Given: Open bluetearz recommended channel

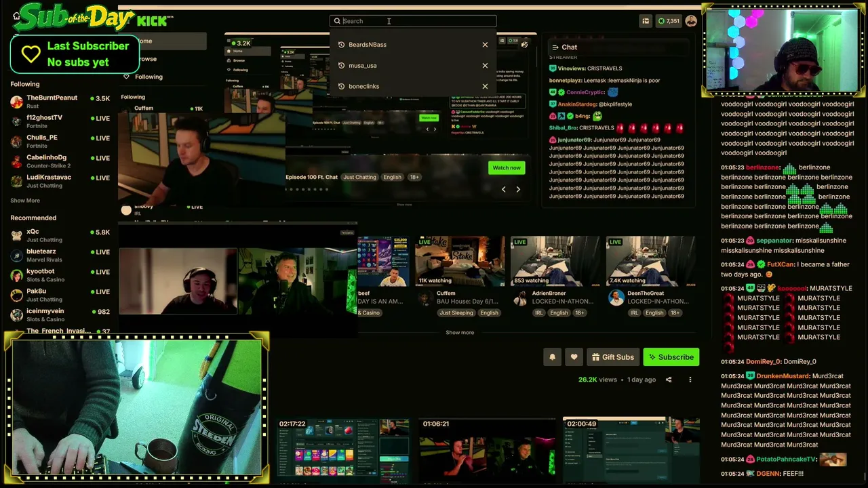Looking at the screenshot, I should tap(60, 255).
